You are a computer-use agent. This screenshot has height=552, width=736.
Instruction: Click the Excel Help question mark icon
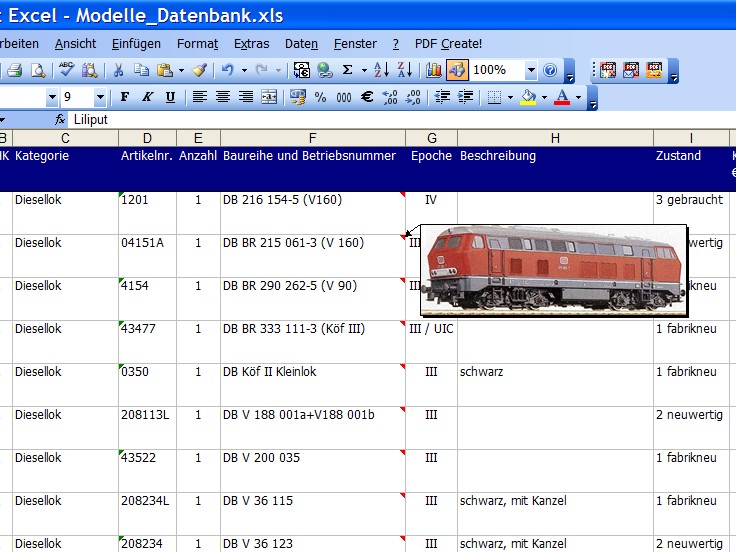click(550, 70)
